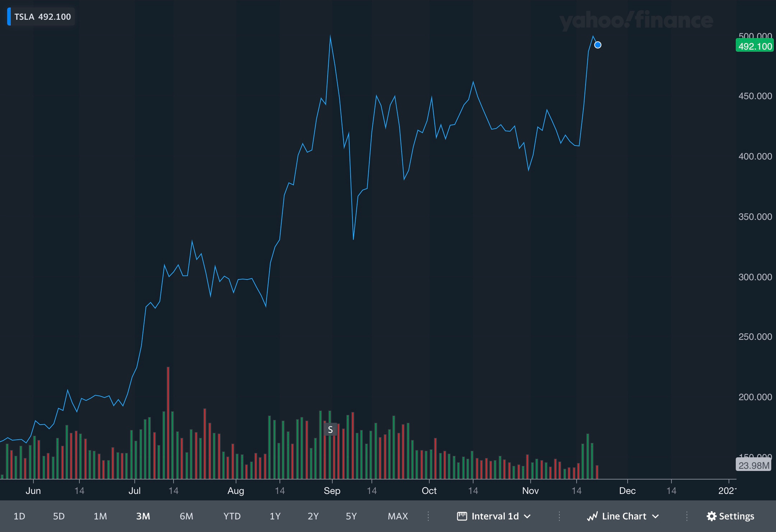Screen dimensions: 776x532
Task: Switch to the 5Y range
Action: (x=351, y=516)
